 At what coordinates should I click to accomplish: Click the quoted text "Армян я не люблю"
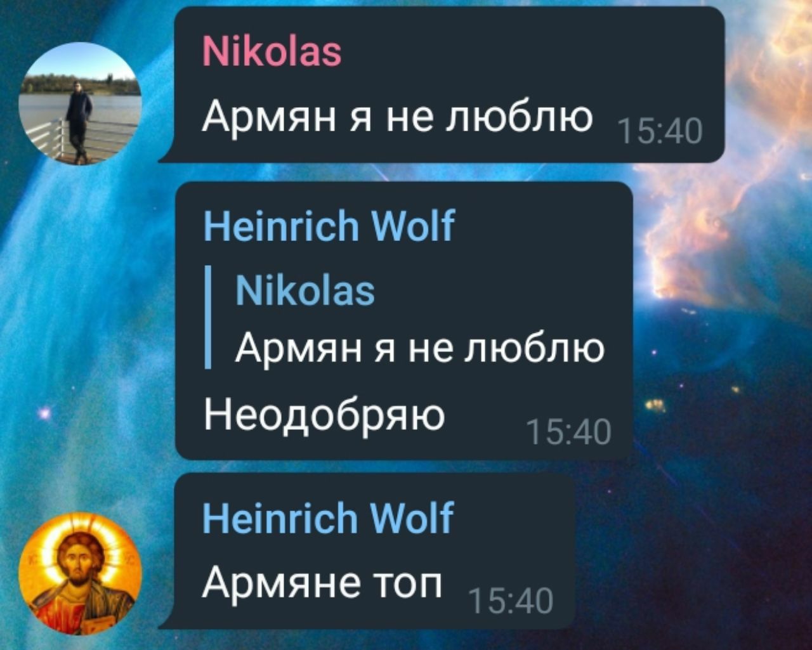[420, 348]
